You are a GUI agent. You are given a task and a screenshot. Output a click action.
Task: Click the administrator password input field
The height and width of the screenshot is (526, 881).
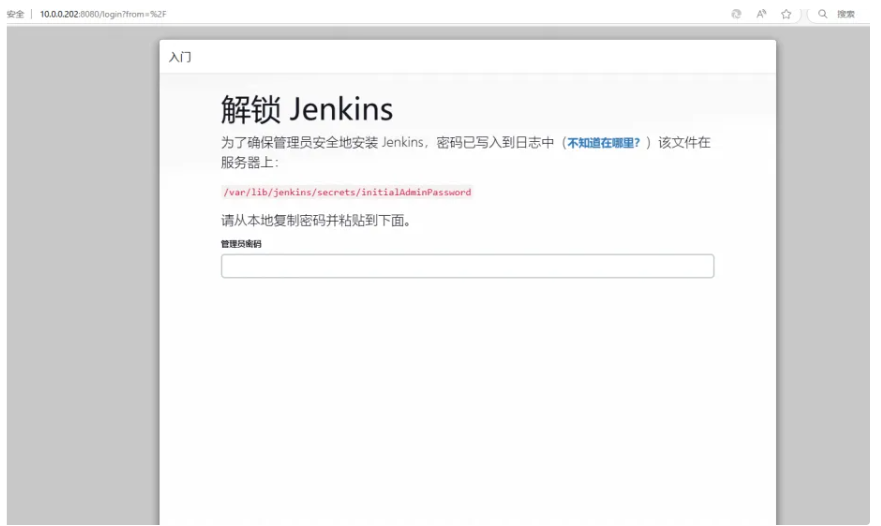point(467,266)
